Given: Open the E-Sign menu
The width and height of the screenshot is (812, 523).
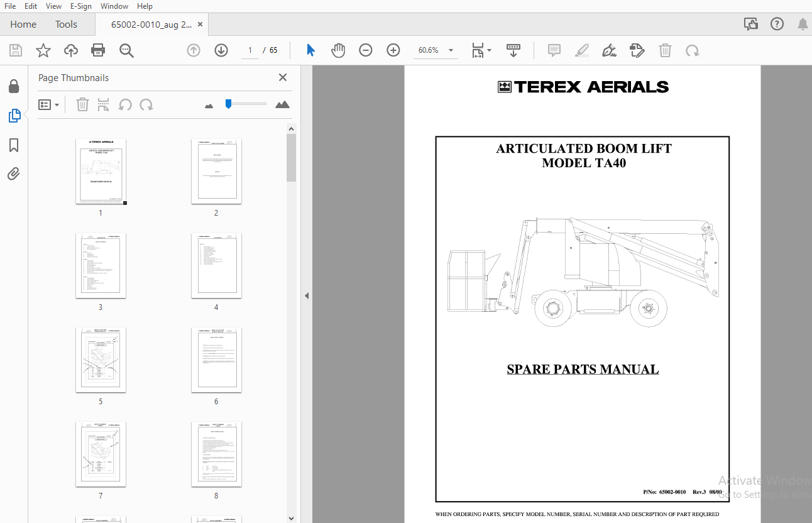Looking at the screenshot, I should 80,6.
